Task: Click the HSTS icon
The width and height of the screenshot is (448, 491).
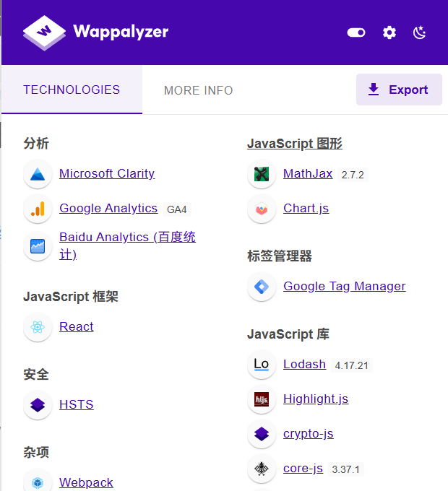Action: [38, 405]
